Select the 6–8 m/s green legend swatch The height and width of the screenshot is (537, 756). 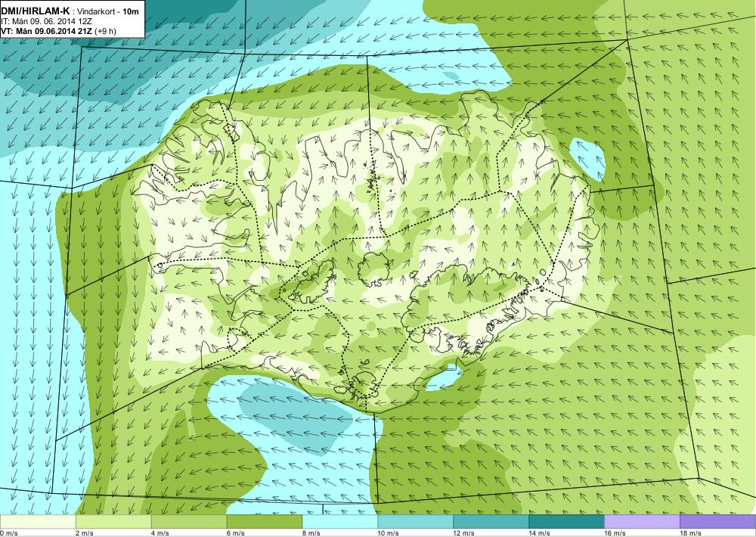pyautogui.click(x=264, y=522)
